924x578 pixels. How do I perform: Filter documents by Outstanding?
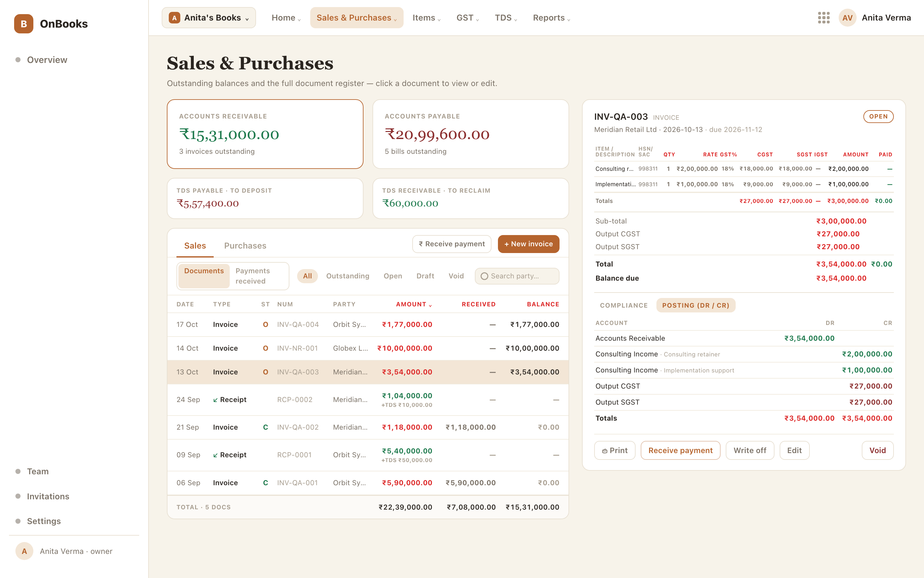347,276
